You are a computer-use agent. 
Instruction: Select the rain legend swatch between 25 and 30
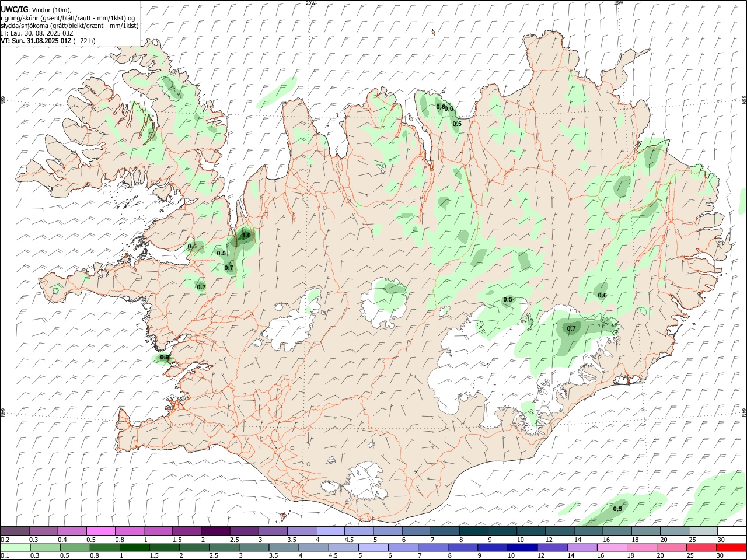701,548
